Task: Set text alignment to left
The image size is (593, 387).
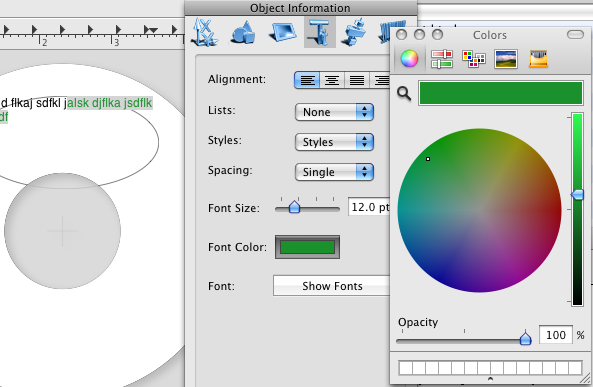Action: [x=307, y=80]
